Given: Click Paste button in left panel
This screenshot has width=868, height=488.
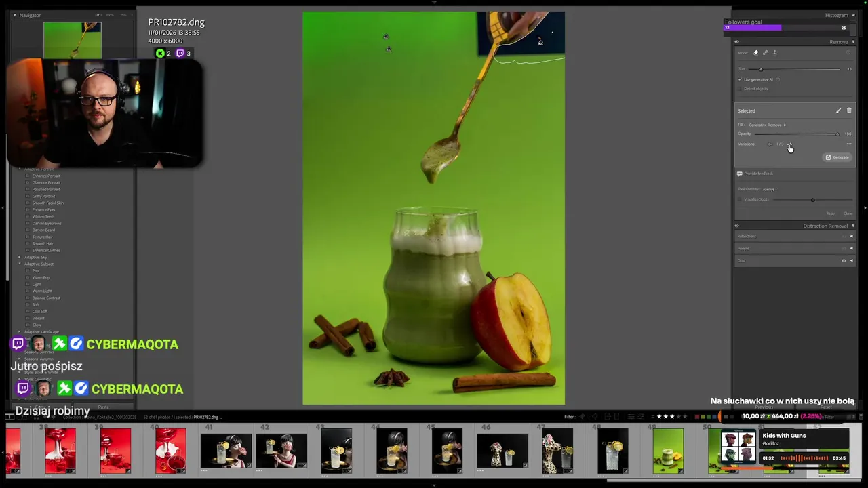Looking at the screenshot, I should pyautogui.click(x=103, y=407).
